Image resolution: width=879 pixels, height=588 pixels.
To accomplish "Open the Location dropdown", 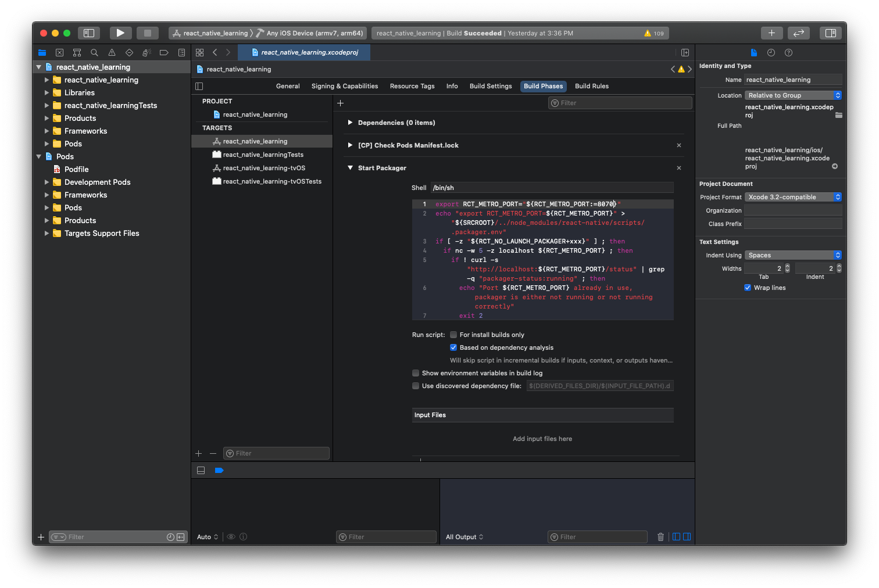I will click(793, 95).
